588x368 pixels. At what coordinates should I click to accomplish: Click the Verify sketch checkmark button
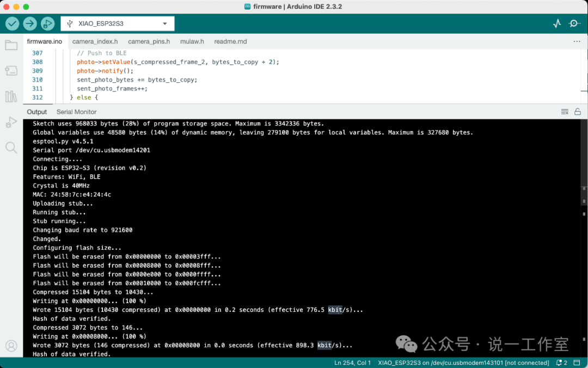click(x=13, y=23)
